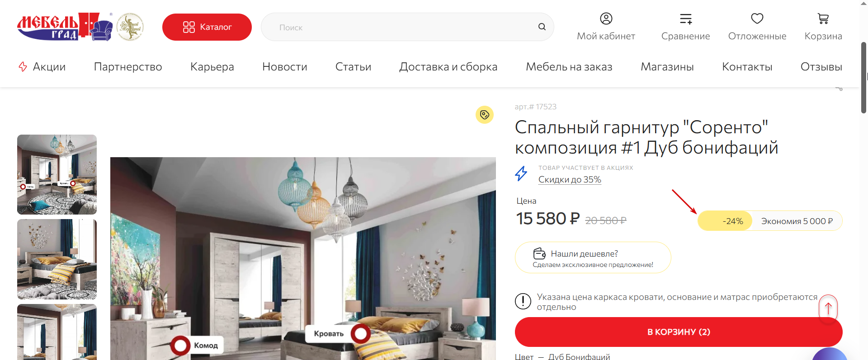
Task: Click the Комод hotspot marker on the image
Action: (x=180, y=346)
